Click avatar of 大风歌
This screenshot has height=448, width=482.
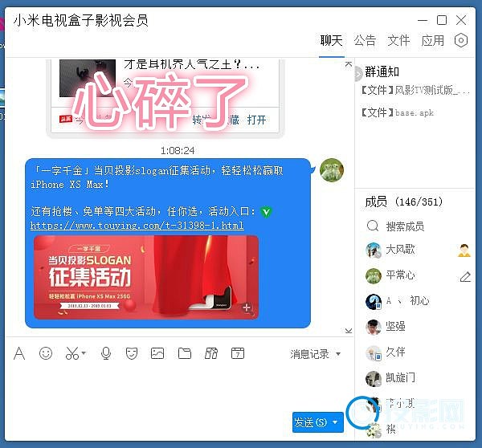pyautogui.click(x=374, y=250)
